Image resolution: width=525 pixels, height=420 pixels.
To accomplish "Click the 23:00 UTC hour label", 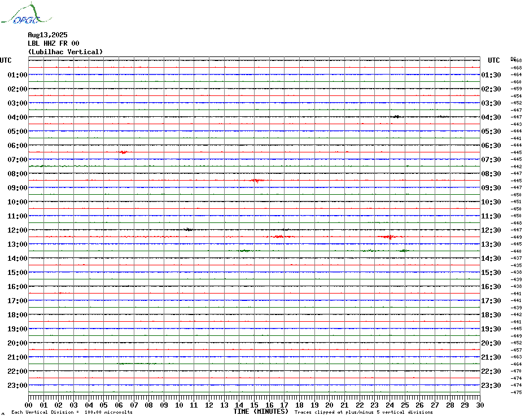I will pos(17,386).
